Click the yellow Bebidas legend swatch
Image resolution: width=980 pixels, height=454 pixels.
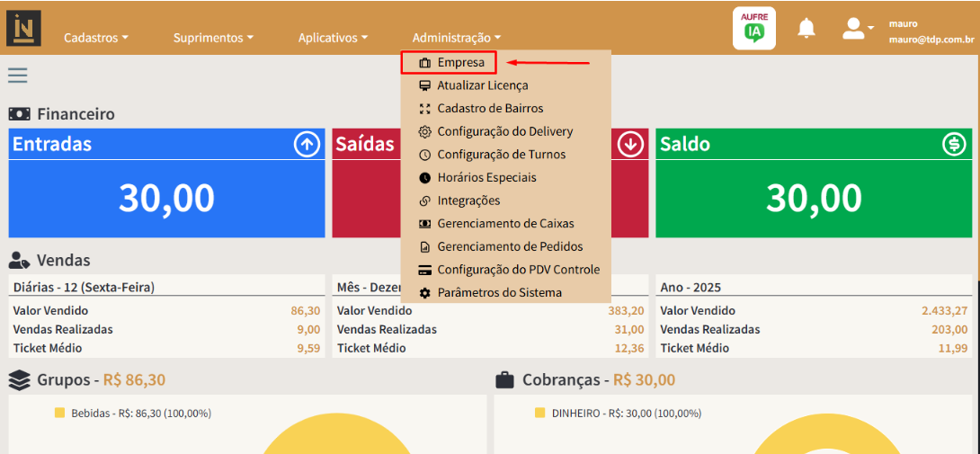[59, 414]
